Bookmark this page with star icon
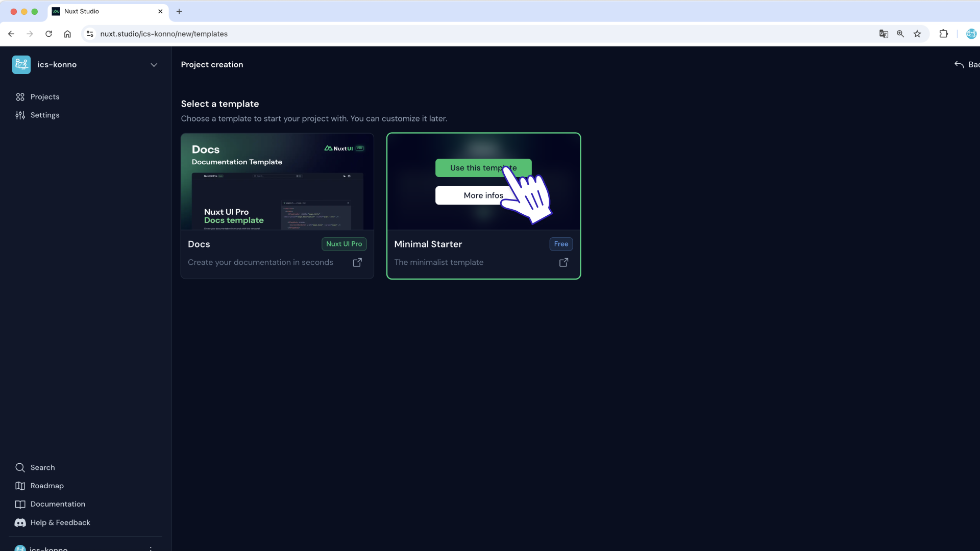 [x=917, y=34]
